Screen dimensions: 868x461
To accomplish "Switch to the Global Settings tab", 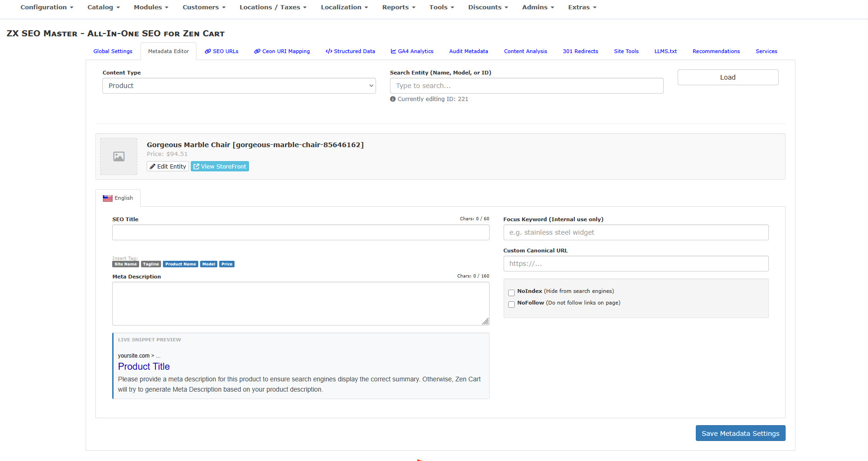I will pos(113,51).
